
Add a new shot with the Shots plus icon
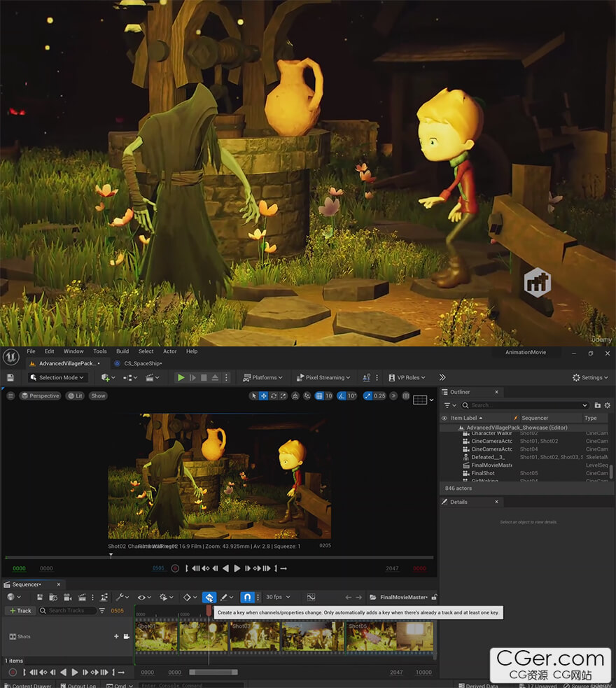[x=116, y=636]
